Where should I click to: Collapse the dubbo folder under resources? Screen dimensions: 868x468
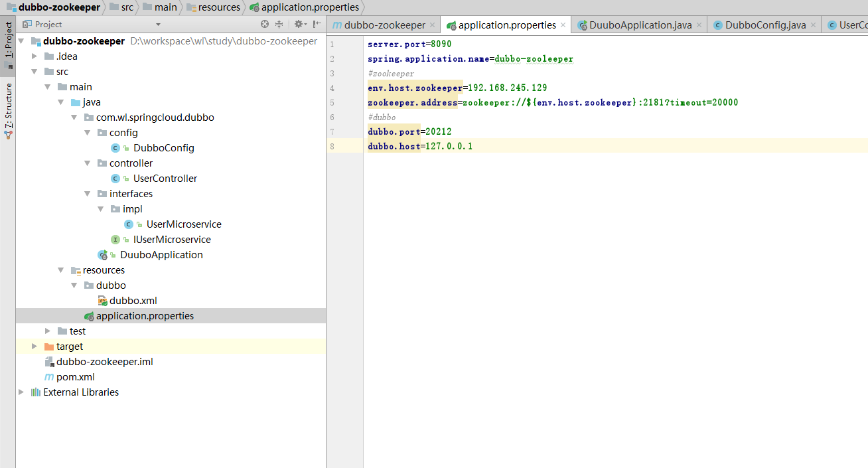click(74, 285)
